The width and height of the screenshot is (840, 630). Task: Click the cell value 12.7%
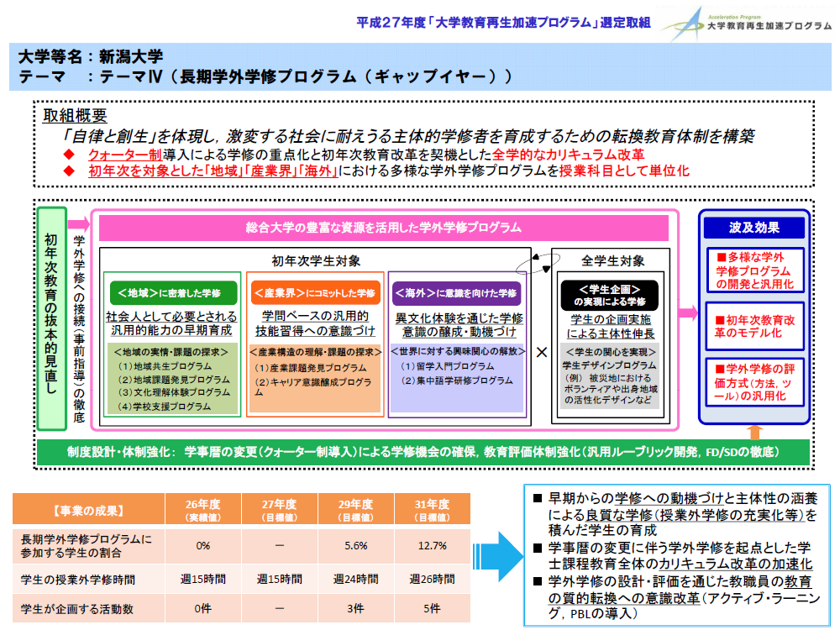[432, 546]
